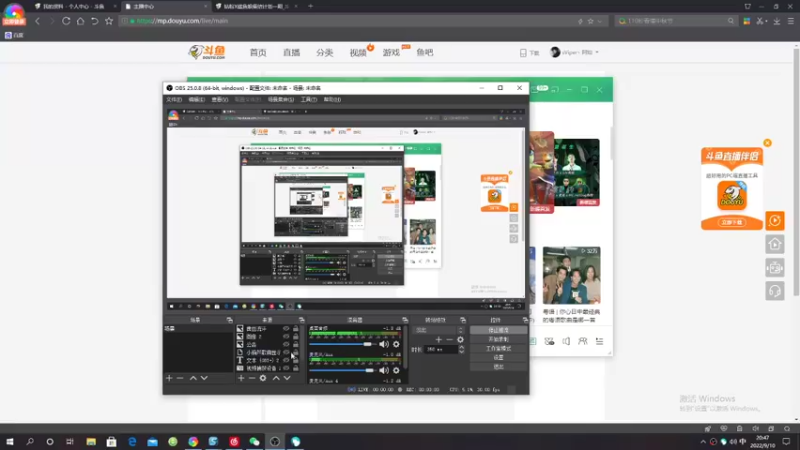Add a new scene in OBS Scenes panel
Screen dimensions: 800x450
pyautogui.click(x=169, y=378)
